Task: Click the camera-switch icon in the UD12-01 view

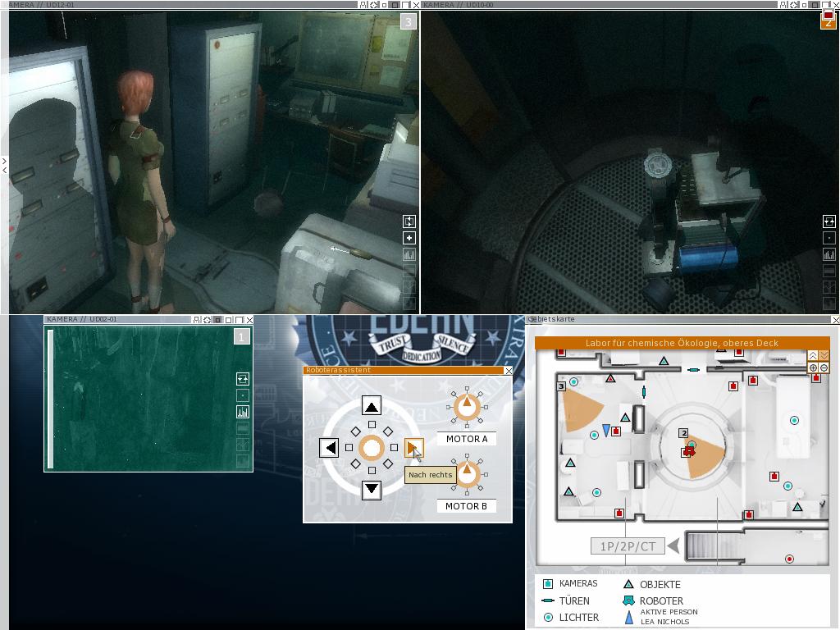Action: coord(409,221)
